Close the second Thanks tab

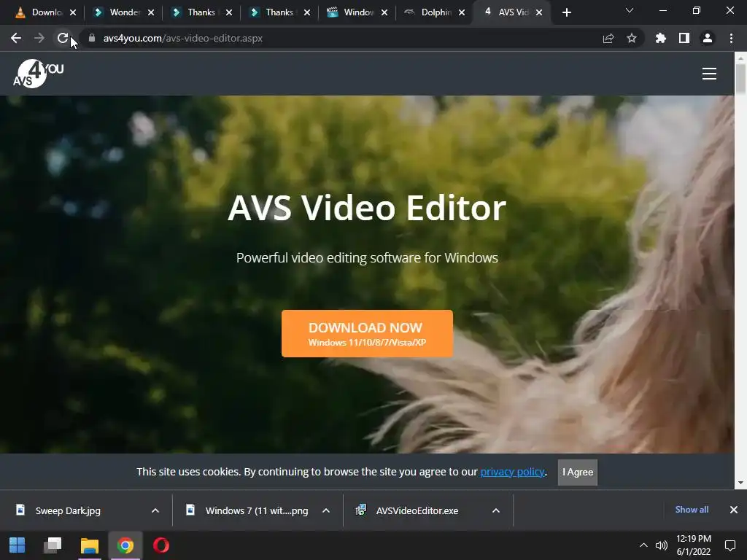[x=307, y=12]
